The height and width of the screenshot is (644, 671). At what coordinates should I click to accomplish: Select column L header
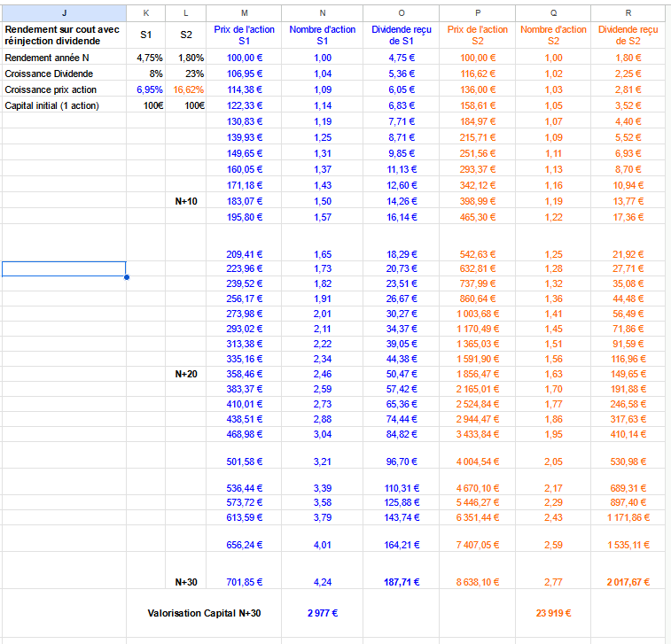coord(186,13)
